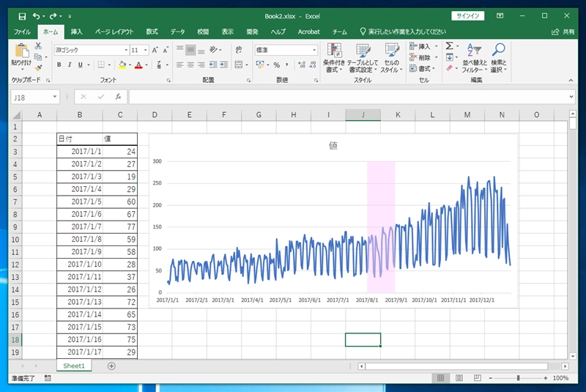The width and height of the screenshot is (586, 392).
Task: Switch to the 数式 tab
Action: point(152,32)
